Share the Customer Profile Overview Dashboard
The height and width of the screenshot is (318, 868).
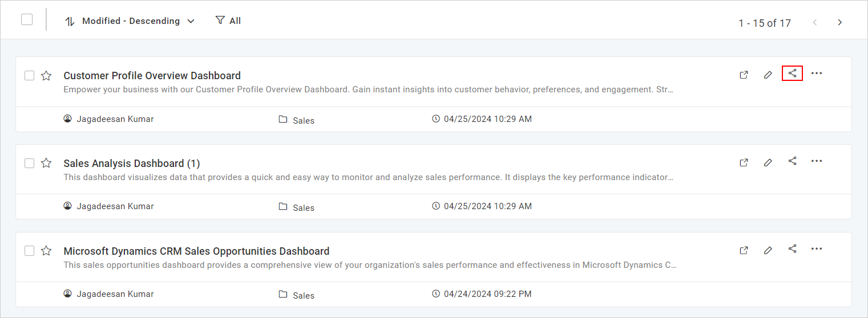point(792,74)
